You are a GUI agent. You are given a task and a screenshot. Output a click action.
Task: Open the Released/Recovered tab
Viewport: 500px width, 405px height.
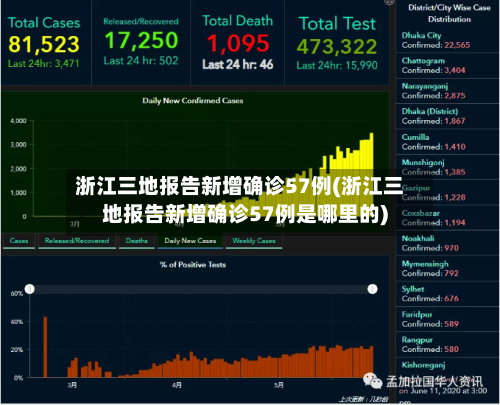tap(77, 241)
